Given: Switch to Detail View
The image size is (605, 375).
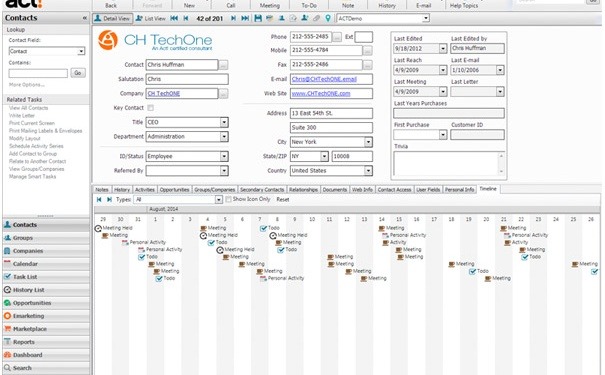Looking at the screenshot, I should (113, 18).
